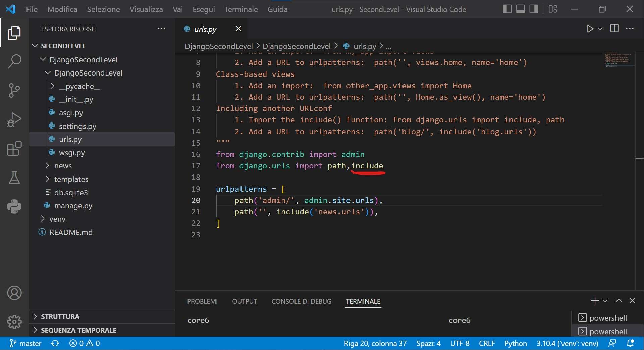The image size is (644, 350).
Task: Switch to PROBLEMI panel tab
Action: click(x=202, y=301)
